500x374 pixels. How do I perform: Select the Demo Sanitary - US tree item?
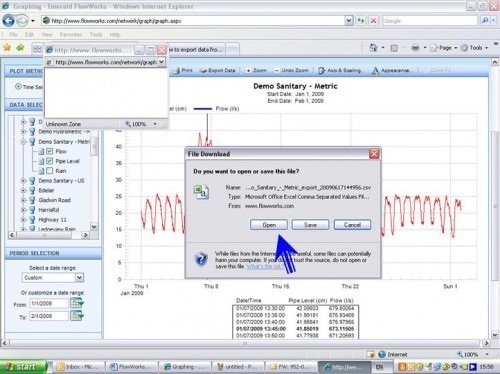pos(61,181)
